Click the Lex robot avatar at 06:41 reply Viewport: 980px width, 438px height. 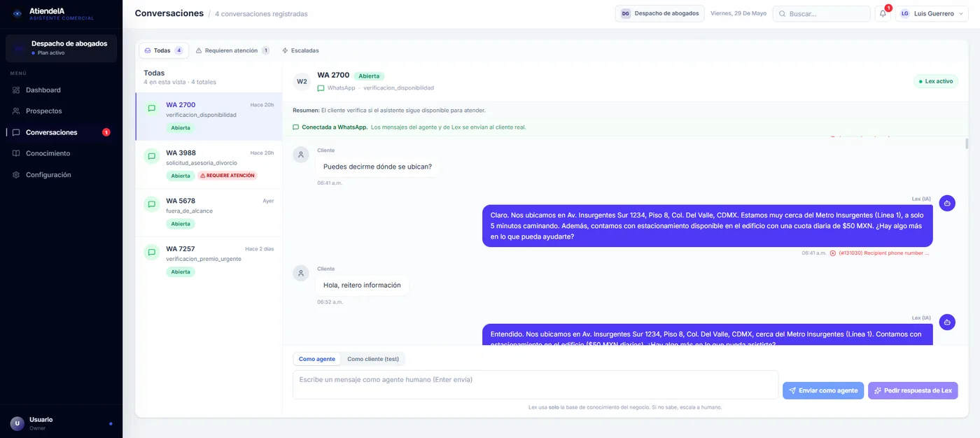click(947, 203)
